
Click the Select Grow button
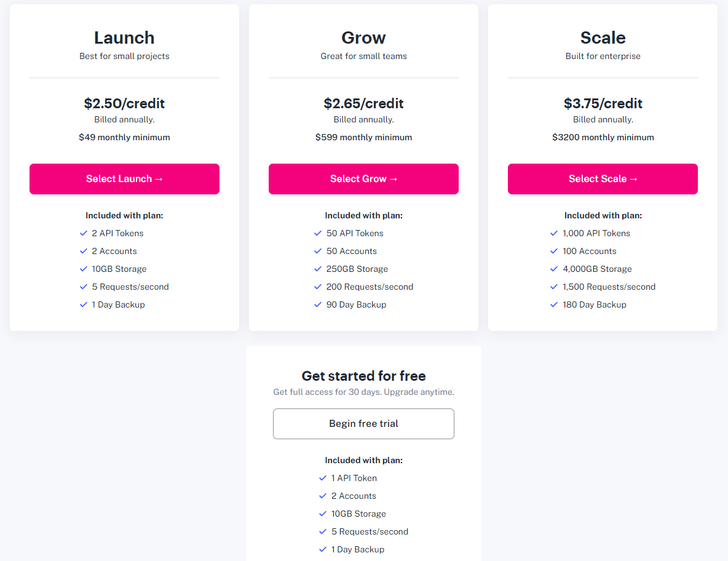(x=363, y=179)
